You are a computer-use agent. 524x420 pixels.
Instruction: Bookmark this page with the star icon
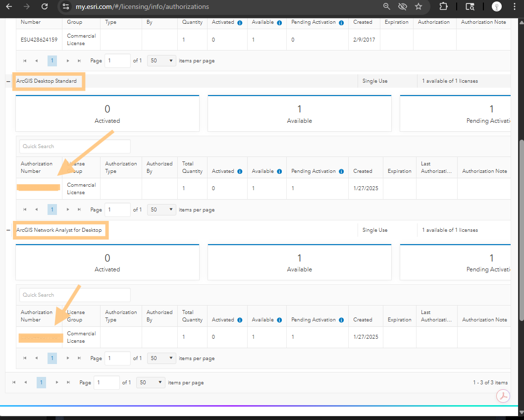(419, 7)
